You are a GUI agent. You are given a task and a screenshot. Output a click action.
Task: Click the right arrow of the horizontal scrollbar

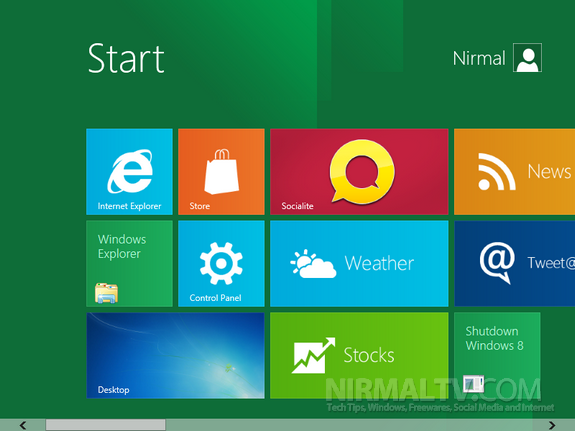(552, 425)
